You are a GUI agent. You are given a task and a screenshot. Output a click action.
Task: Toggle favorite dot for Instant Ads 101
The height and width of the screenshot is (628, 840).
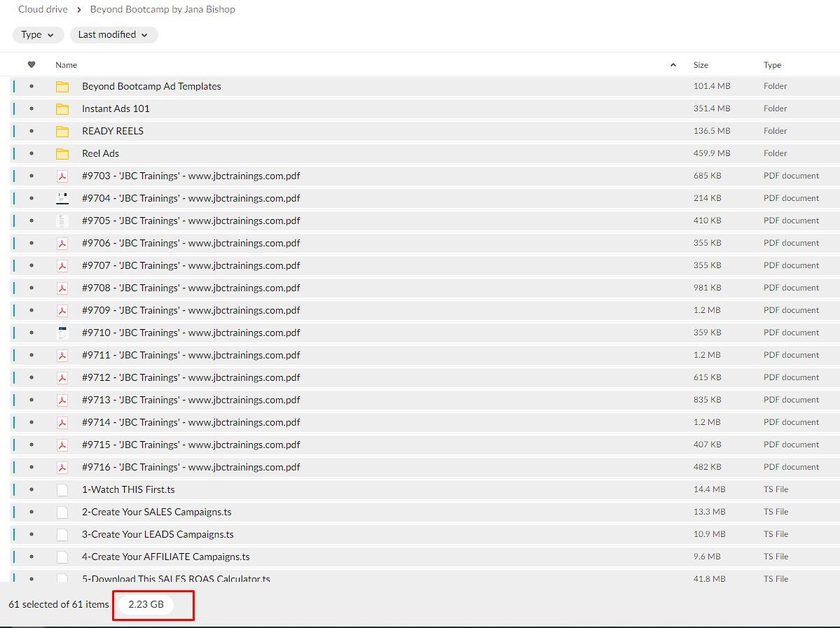tap(32, 109)
